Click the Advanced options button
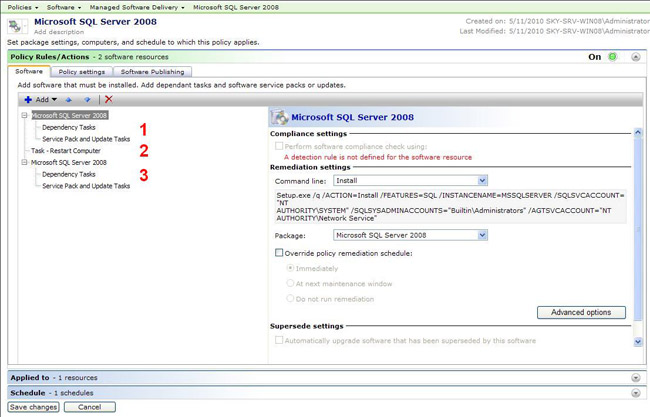Image resolution: width=650 pixels, height=417 pixels. (x=581, y=313)
